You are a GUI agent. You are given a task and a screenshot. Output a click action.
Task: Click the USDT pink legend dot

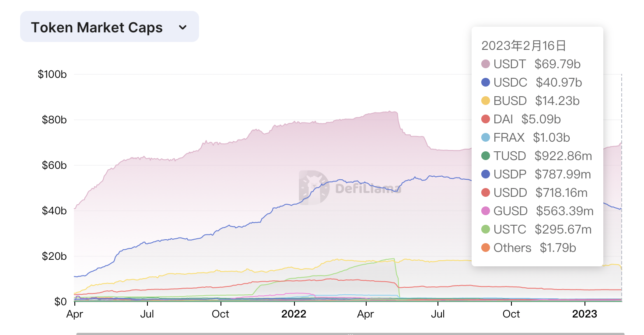pos(485,64)
